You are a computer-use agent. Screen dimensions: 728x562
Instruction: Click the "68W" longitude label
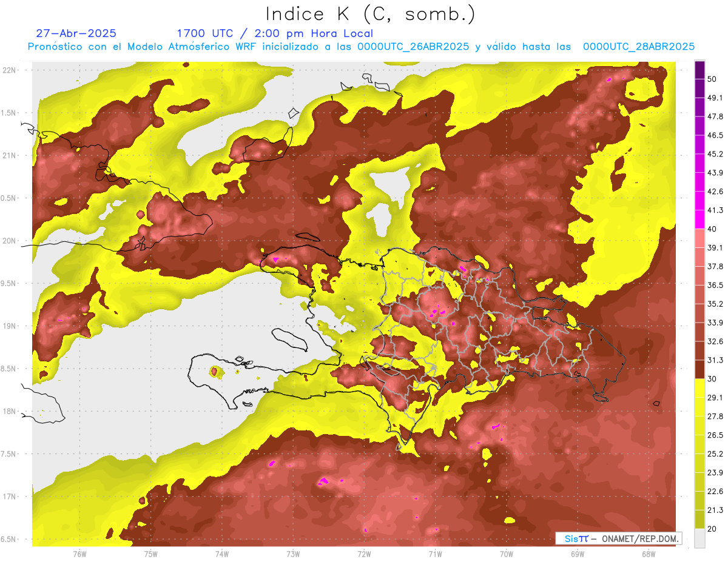pyautogui.click(x=648, y=554)
